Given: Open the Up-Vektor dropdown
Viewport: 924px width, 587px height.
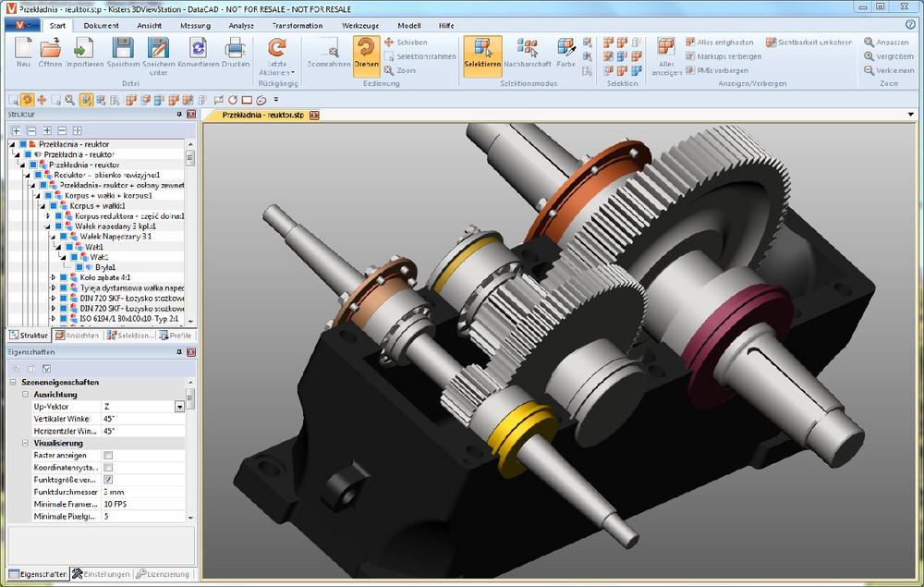Looking at the screenshot, I should click(179, 407).
